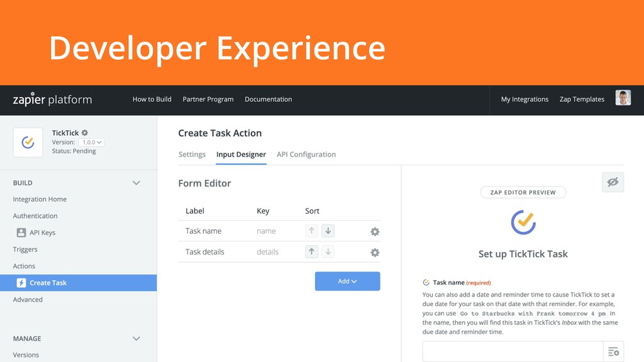Click the Key column header

(263, 211)
